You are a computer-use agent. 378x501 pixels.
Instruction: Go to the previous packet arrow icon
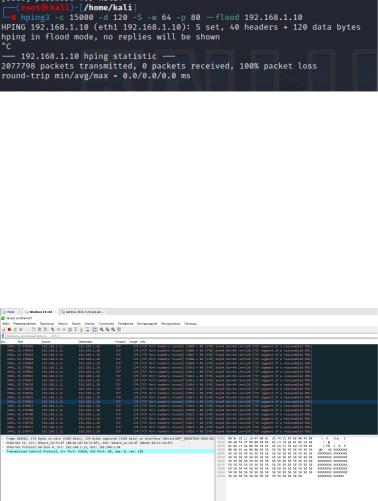coord(58,329)
